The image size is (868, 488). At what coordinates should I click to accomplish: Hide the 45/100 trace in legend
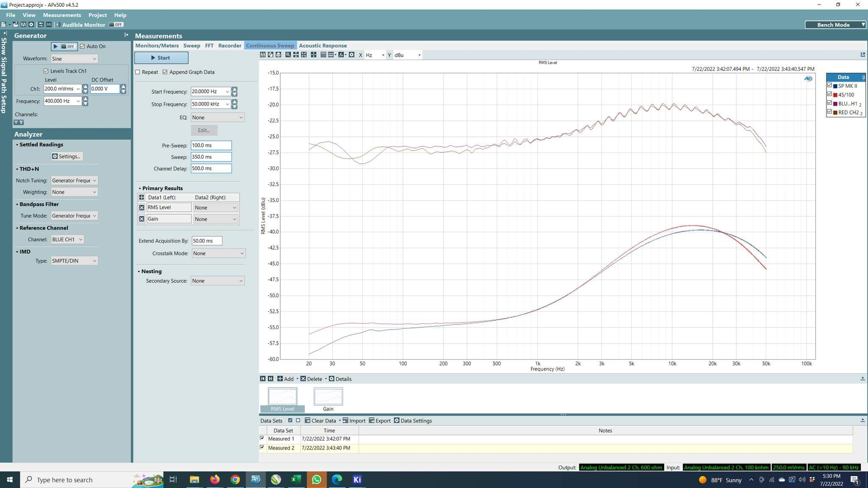click(x=830, y=94)
